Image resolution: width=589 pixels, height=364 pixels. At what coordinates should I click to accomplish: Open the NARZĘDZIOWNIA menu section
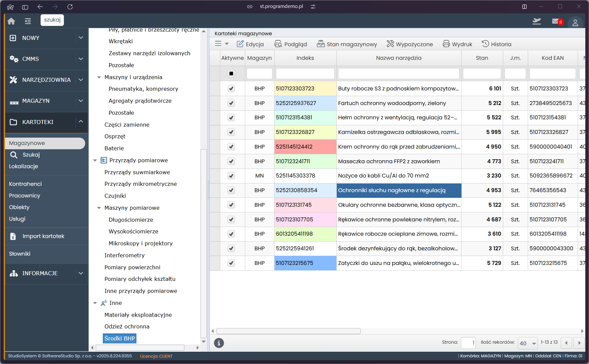coord(46,80)
